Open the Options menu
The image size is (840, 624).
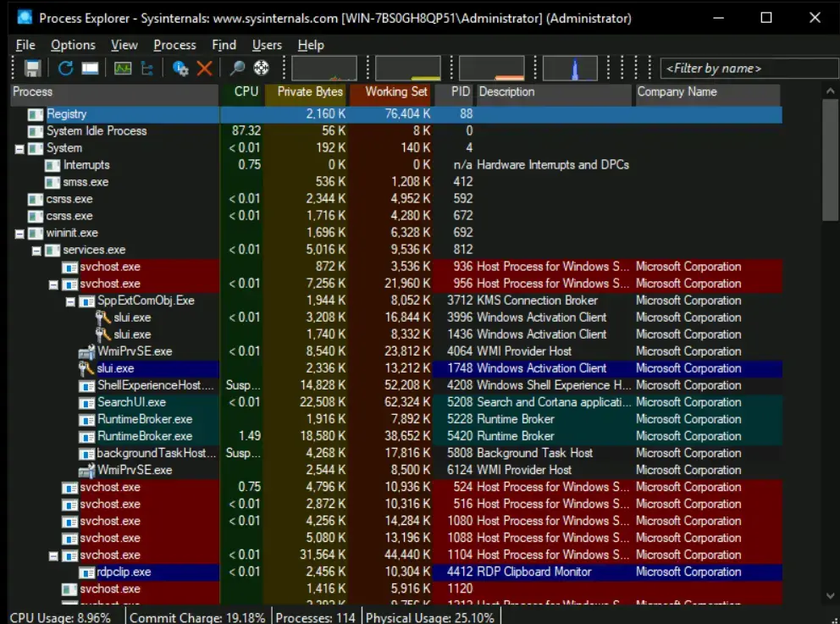pos(73,45)
